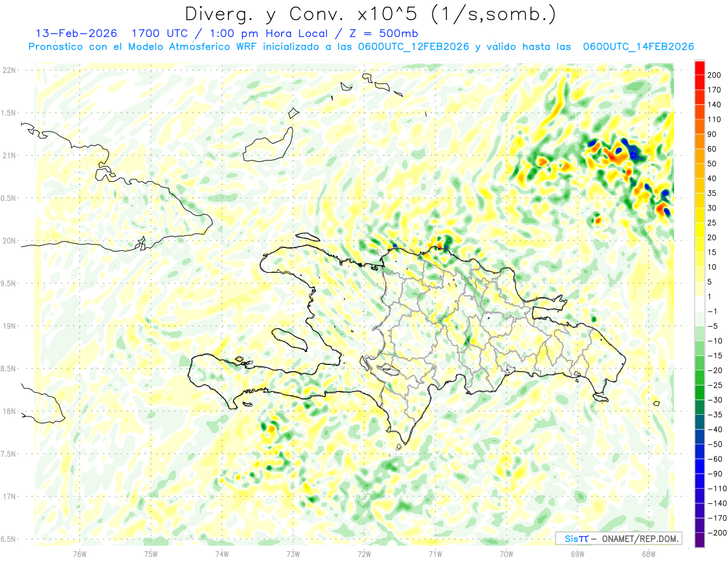Click the title 'Diverg. y Conv. x10^5'
The width and height of the screenshot is (728, 562).
coord(301,14)
